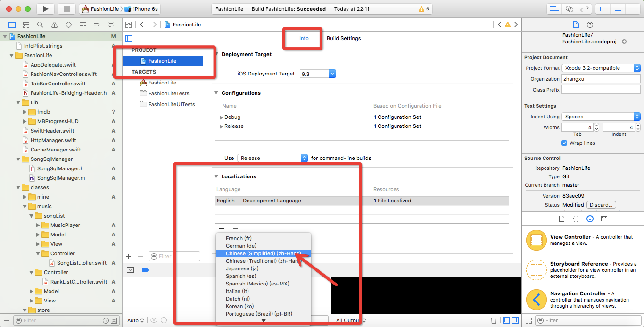This screenshot has height=327, width=644.
Task: Open the Report navigator speech bubble icon
Action: 111,25
